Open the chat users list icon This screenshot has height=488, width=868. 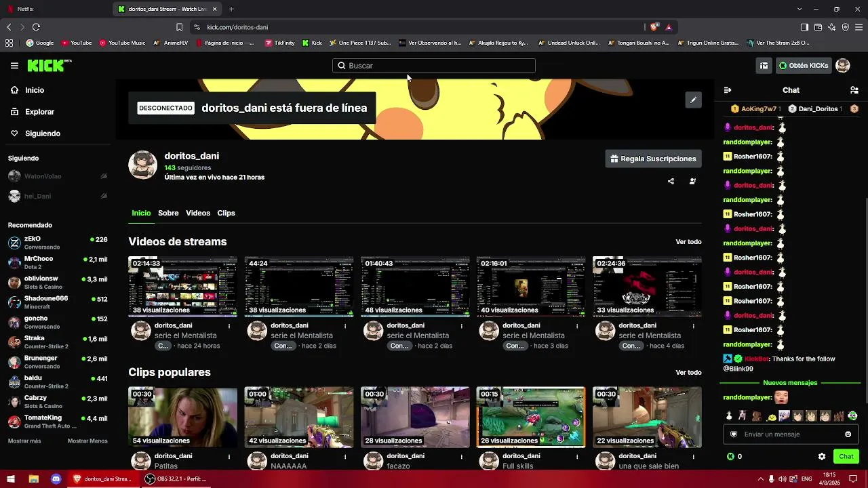(x=854, y=90)
